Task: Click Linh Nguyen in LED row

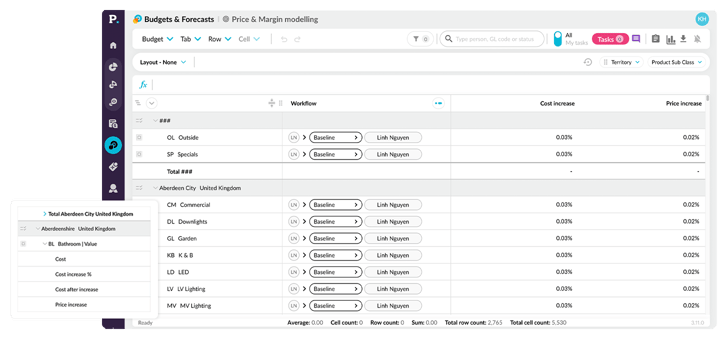Action: (393, 272)
